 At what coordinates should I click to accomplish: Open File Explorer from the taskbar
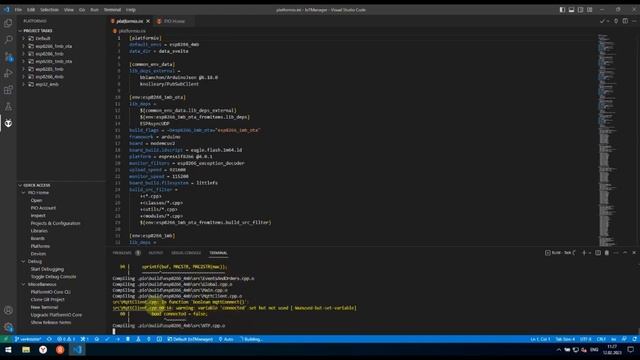pos(26,350)
